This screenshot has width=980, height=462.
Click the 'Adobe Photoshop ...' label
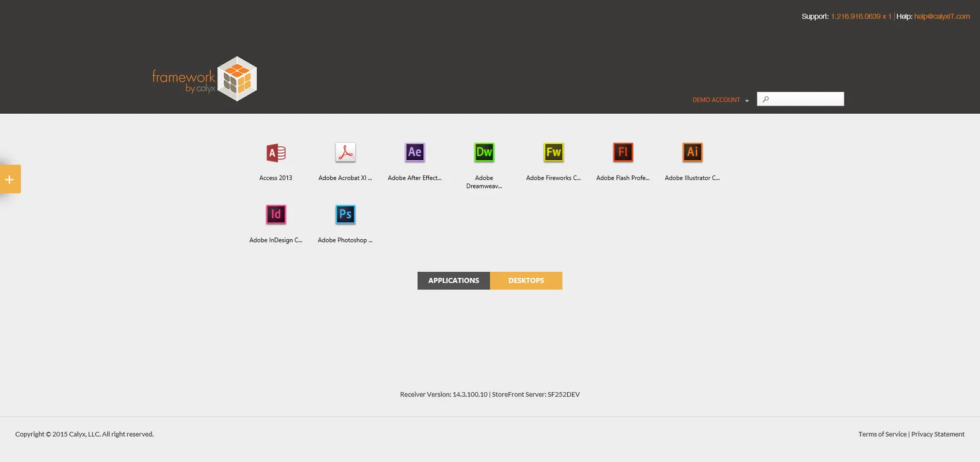345,240
